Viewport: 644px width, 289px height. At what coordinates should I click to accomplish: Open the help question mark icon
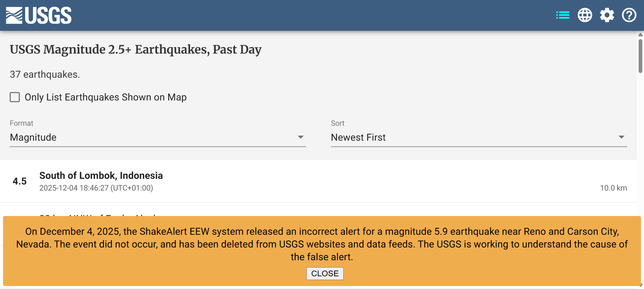[x=629, y=15]
